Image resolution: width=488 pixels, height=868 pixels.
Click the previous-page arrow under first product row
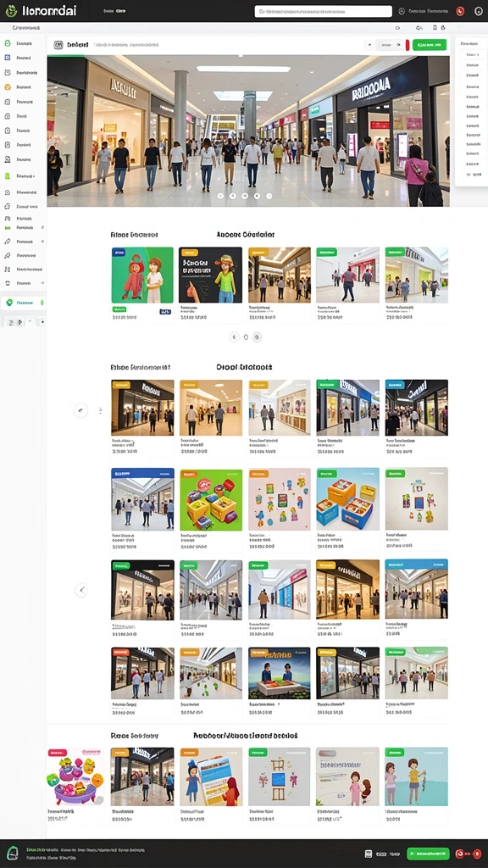(234, 337)
